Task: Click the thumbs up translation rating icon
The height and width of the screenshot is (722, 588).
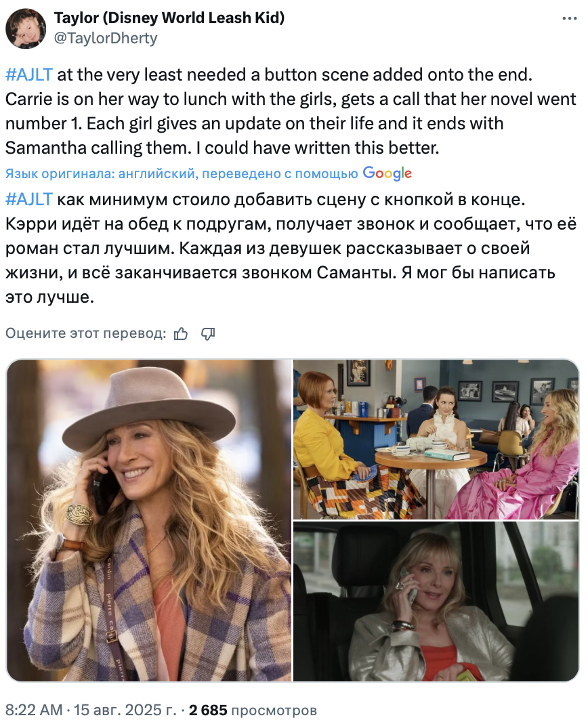Action: [x=181, y=333]
